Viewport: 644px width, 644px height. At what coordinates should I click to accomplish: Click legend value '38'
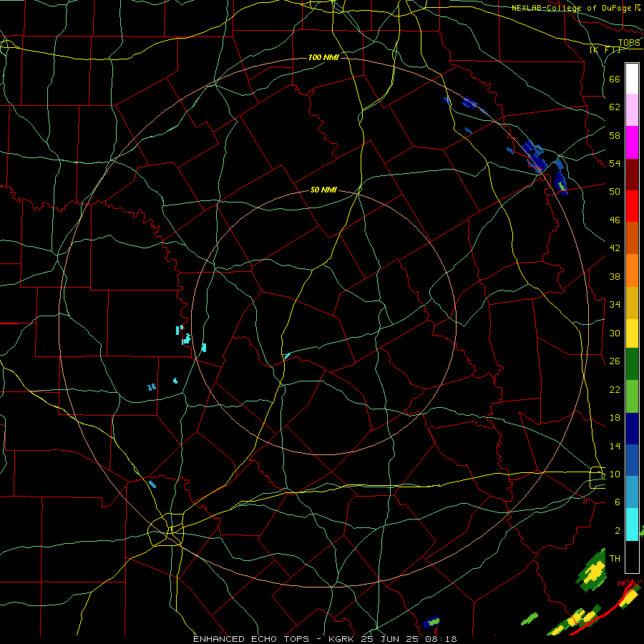(615, 276)
